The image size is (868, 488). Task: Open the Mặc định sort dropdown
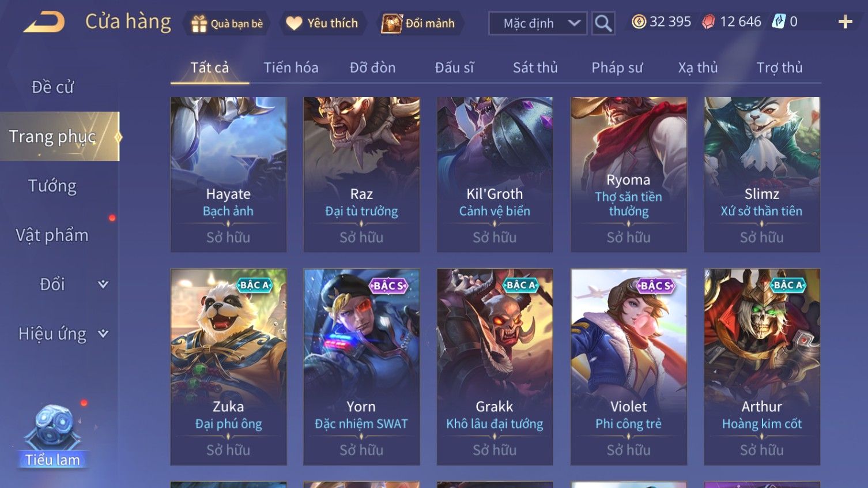point(538,23)
